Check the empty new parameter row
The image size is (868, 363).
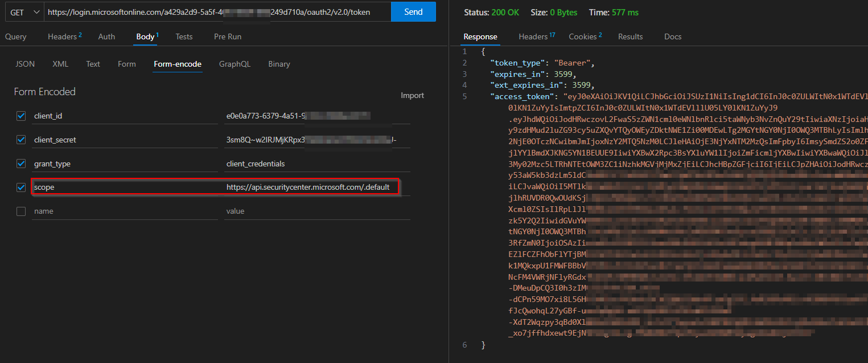(21, 211)
